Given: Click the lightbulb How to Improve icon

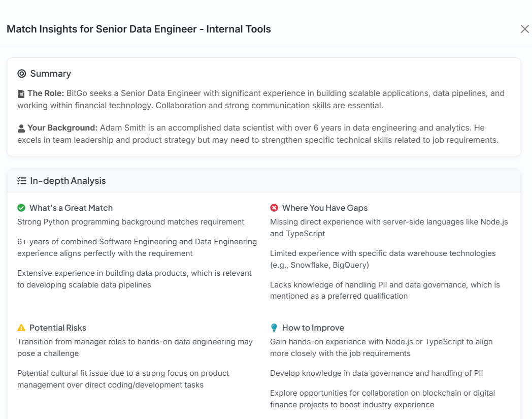Looking at the screenshot, I should [x=274, y=328].
